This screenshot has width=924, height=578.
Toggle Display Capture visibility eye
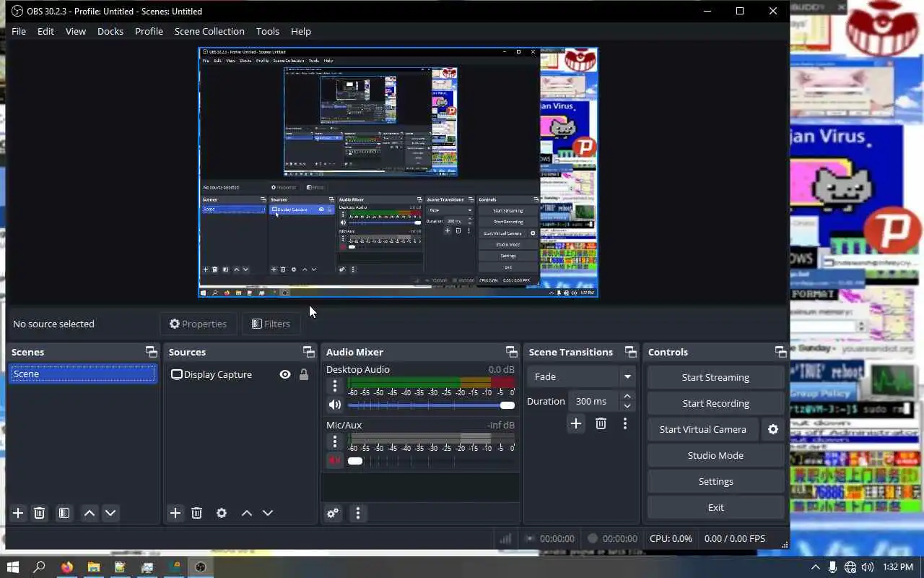click(x=285, y=374)
